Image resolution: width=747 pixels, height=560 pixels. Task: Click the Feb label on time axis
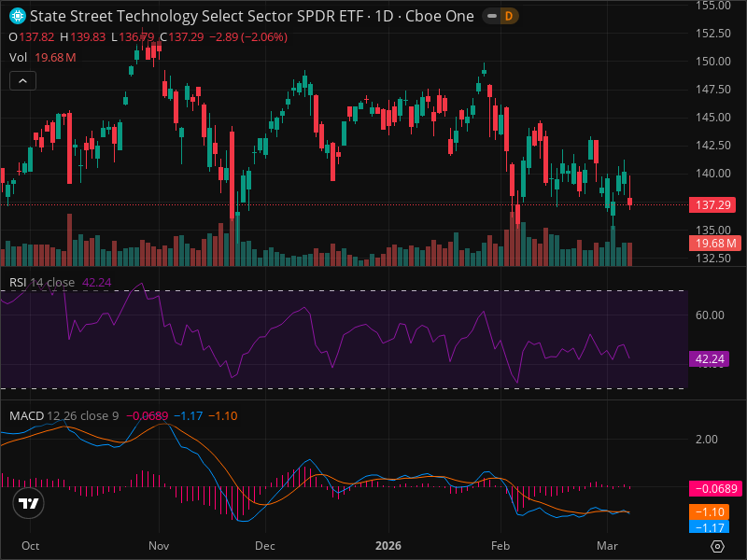pos(500,546)
